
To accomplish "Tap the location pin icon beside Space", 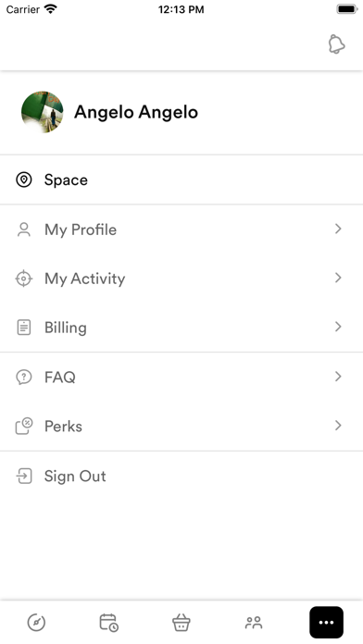I will click(24, 180).
